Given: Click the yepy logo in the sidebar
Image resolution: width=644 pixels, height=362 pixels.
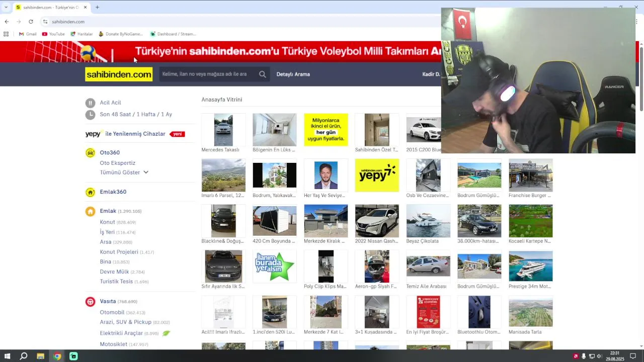Looking at the screenshot, I should tap(93, 134).
